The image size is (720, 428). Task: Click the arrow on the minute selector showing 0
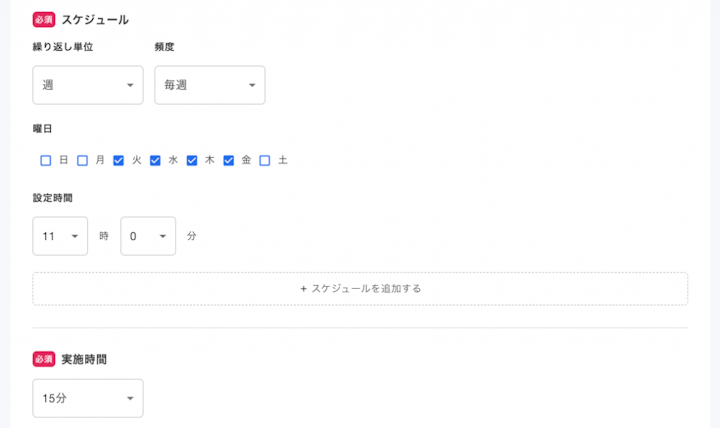pyautogui.click(x=162, y=237)
